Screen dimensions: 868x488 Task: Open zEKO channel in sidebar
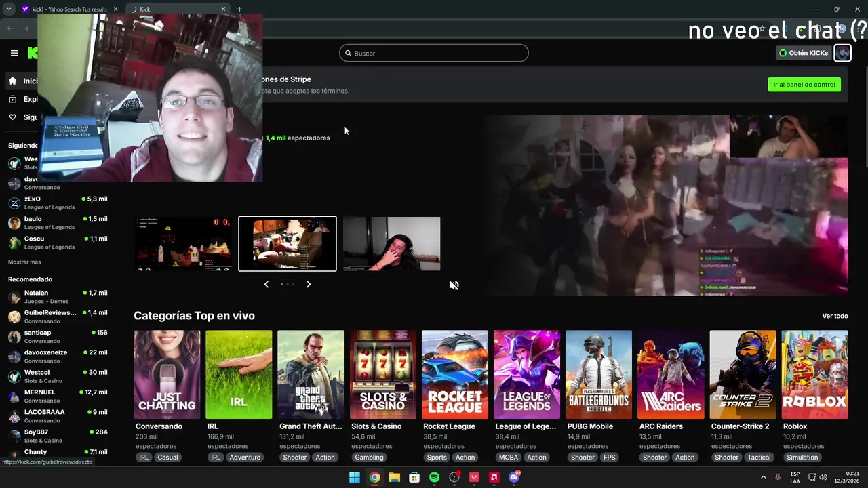pos(58,203)
